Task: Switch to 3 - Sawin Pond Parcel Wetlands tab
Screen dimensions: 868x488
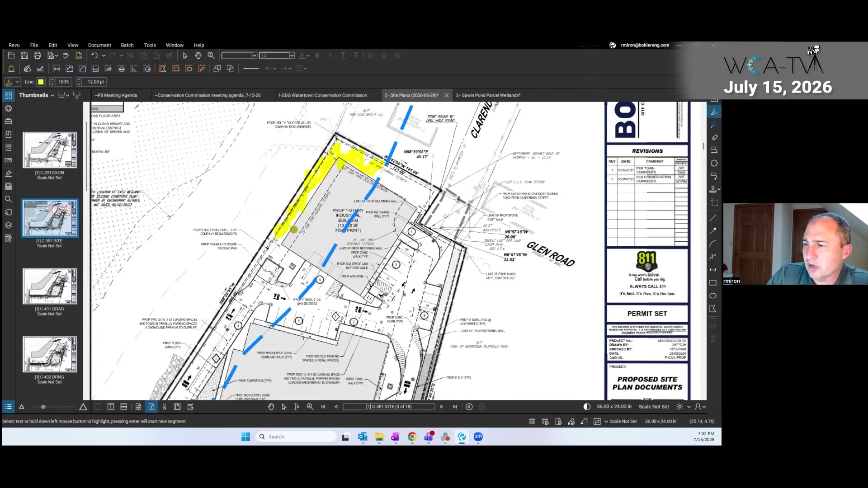Action: pyautogui.click(x=488, y=95)
